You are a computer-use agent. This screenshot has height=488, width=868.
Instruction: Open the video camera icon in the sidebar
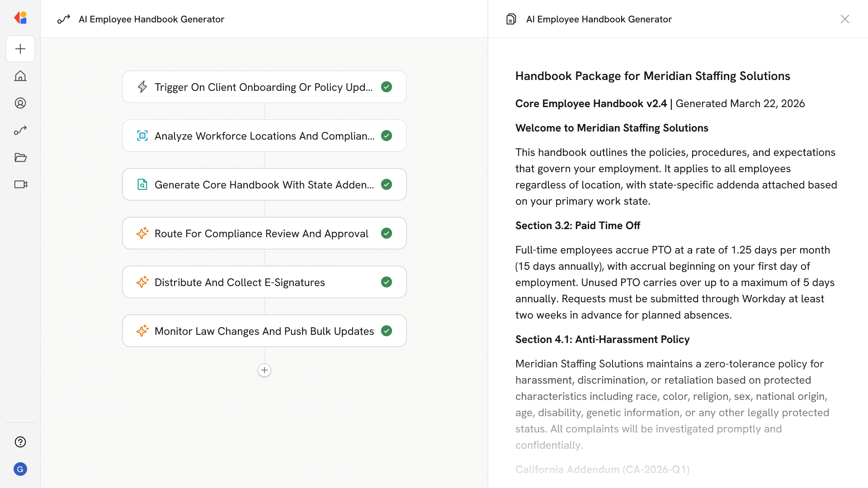tap(20, 184)
